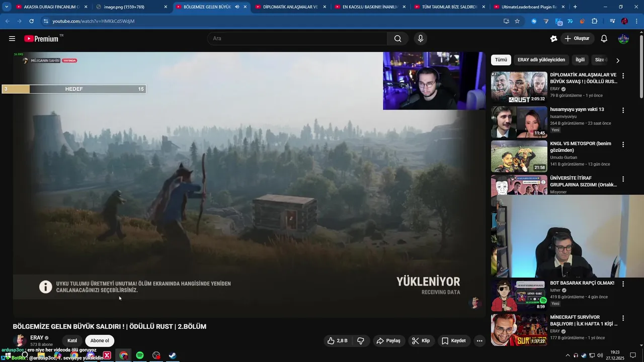Select the ERAY adlı yükleyiciden chip
This screenshot has height=362, width=644.
point(541,60)
